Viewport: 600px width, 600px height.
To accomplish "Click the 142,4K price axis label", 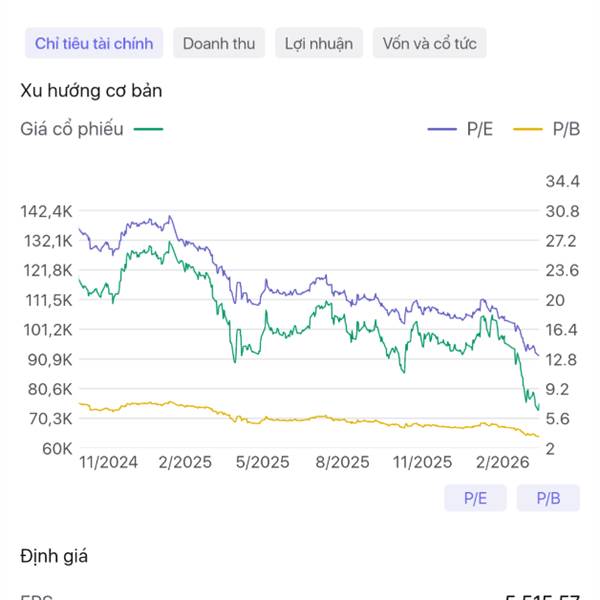I will (47, 211).
